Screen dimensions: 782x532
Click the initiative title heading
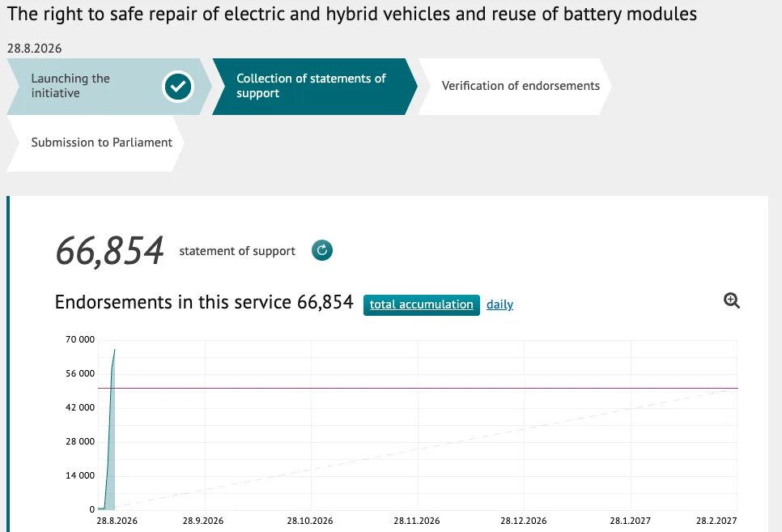click(x=351, y=14)
